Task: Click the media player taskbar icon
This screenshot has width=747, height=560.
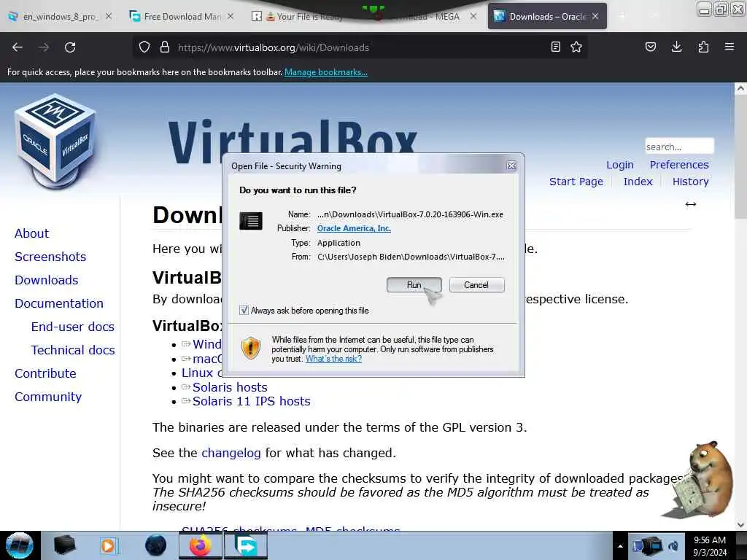Action: click(x=108, y=545)
